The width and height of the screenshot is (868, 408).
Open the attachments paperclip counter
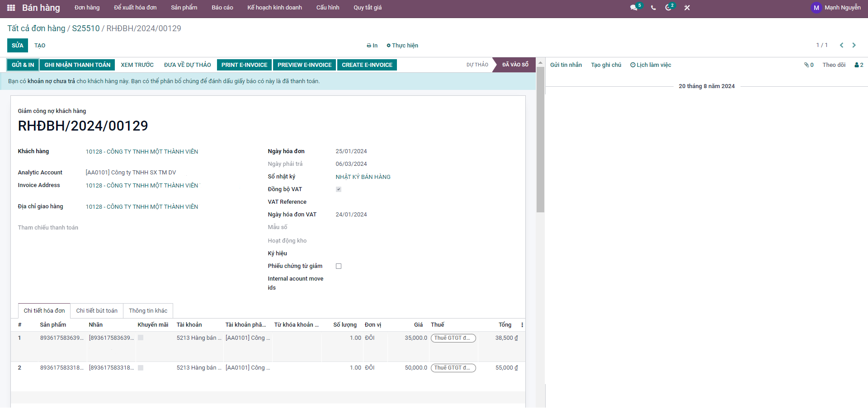pyautogui.click(x=809, y=65)
